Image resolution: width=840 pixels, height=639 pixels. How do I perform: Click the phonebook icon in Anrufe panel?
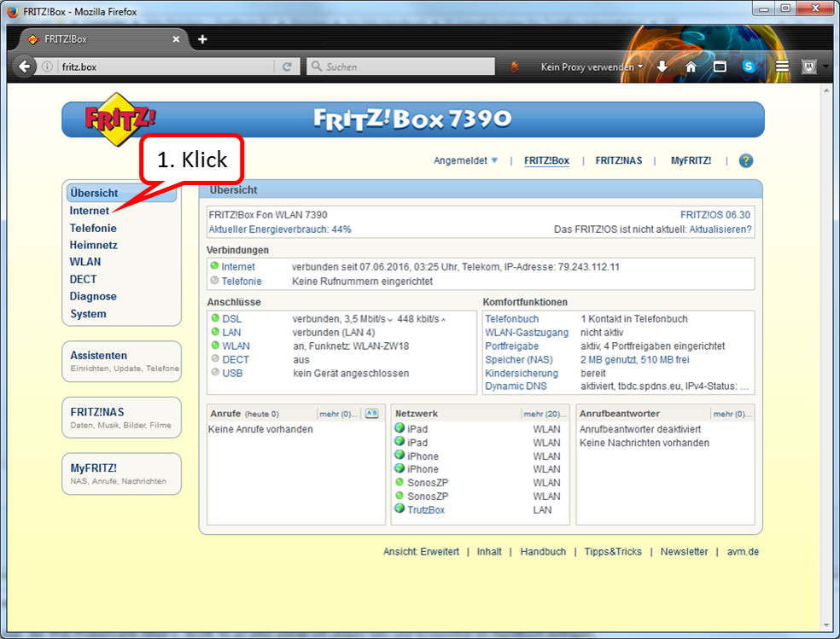coord(372,413)
